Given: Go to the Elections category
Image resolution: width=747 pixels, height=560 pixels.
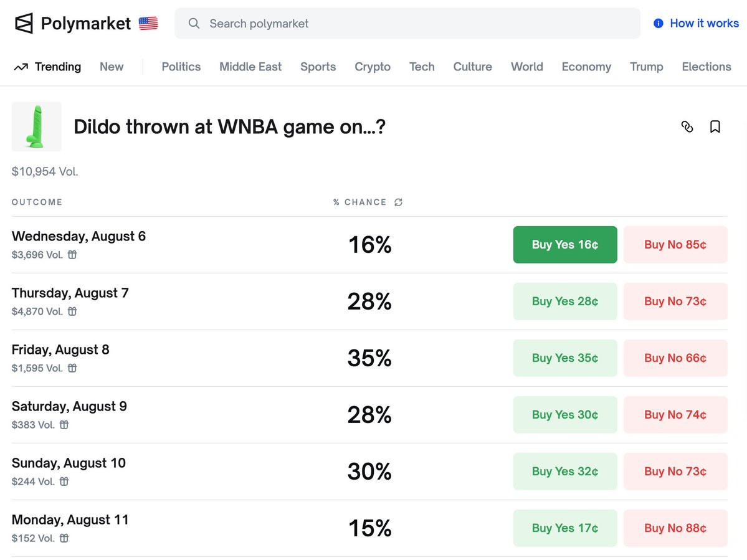Looking at the screenshot, I should coord(706,67).
